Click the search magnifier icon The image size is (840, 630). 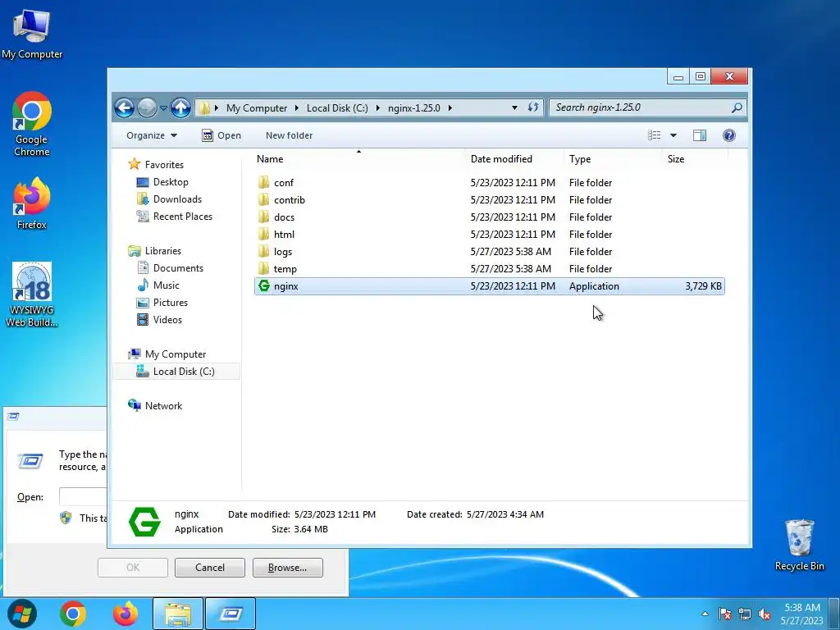[x=737, y=107]
